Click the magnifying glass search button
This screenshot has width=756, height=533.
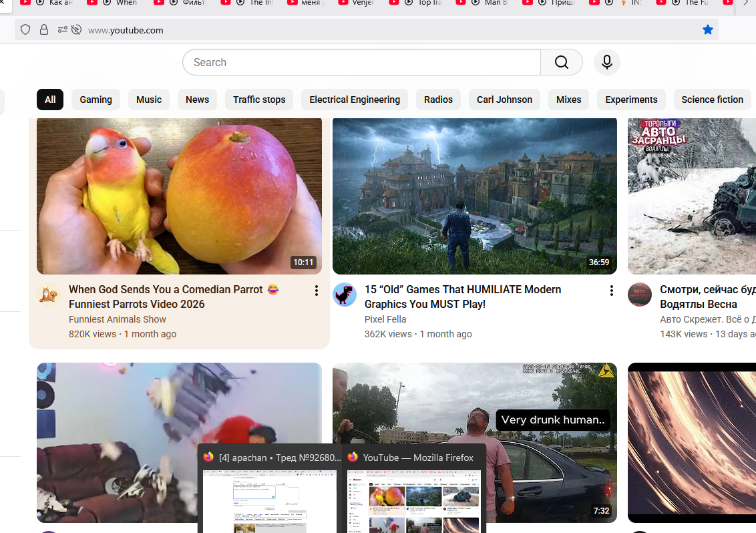tap(561, 62)
